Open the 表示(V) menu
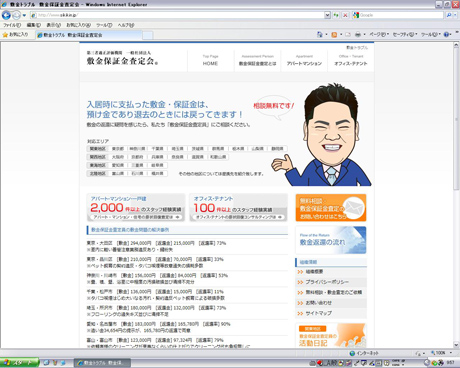This screenshot has height=368, width=460. point(53,25)
